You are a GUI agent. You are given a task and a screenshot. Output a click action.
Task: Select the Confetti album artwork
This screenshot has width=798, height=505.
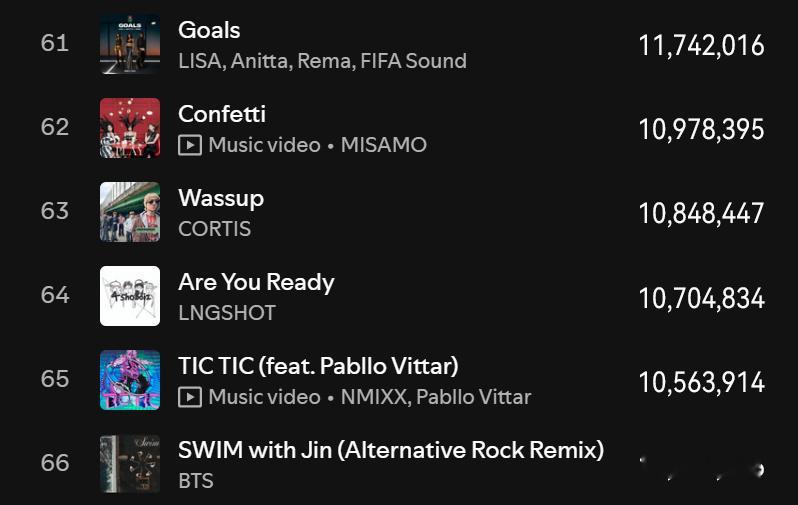pos(130,128)
